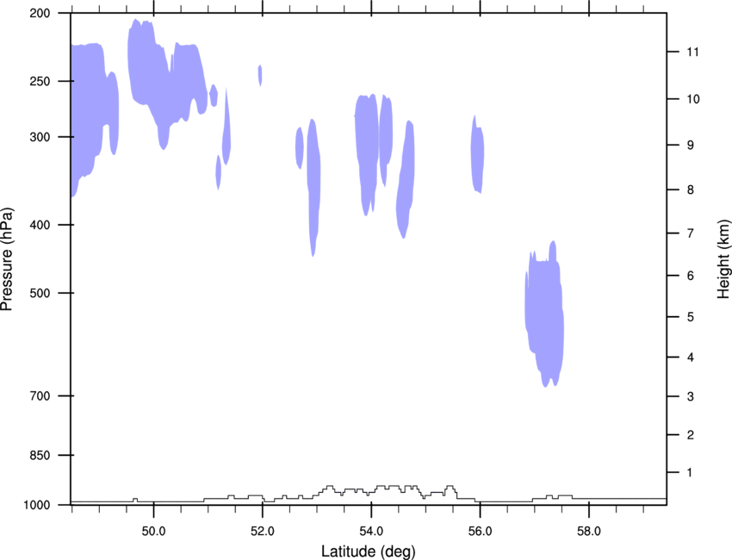Click the narrow blue cloud near latitude 53

click(313, 187)
